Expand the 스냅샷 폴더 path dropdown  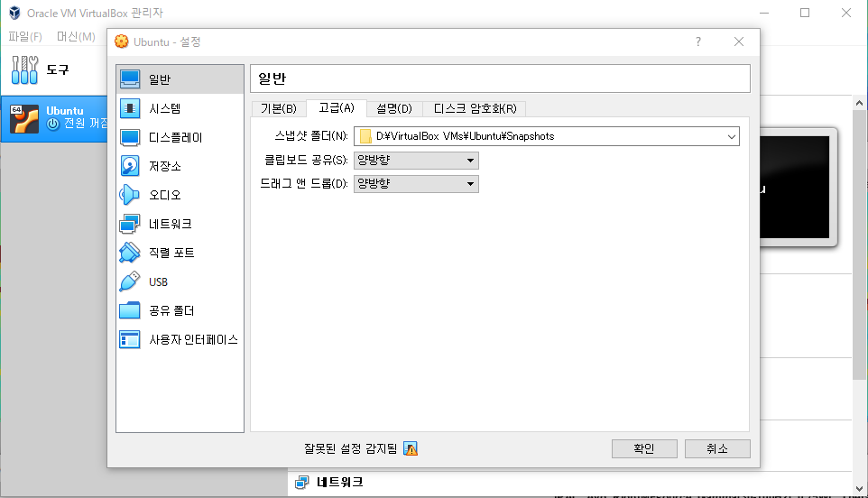(731, 136)
